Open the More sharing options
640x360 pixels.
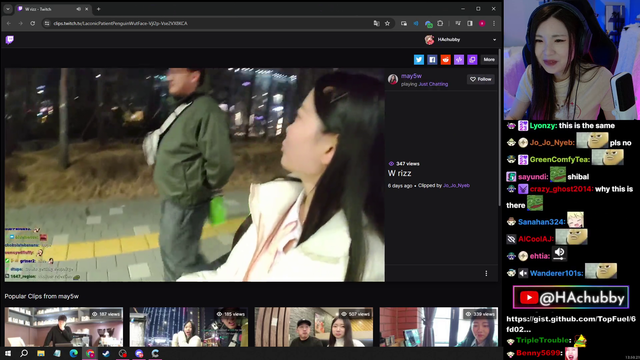(x=489, y=60)
